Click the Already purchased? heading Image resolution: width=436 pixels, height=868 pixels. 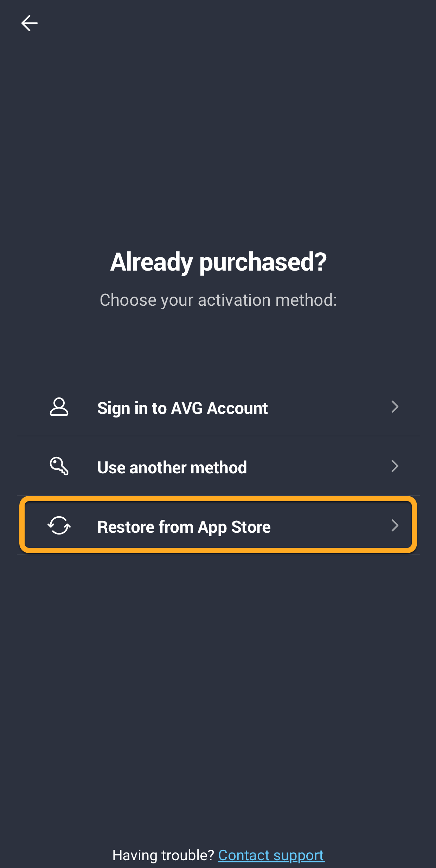point(218,262)
